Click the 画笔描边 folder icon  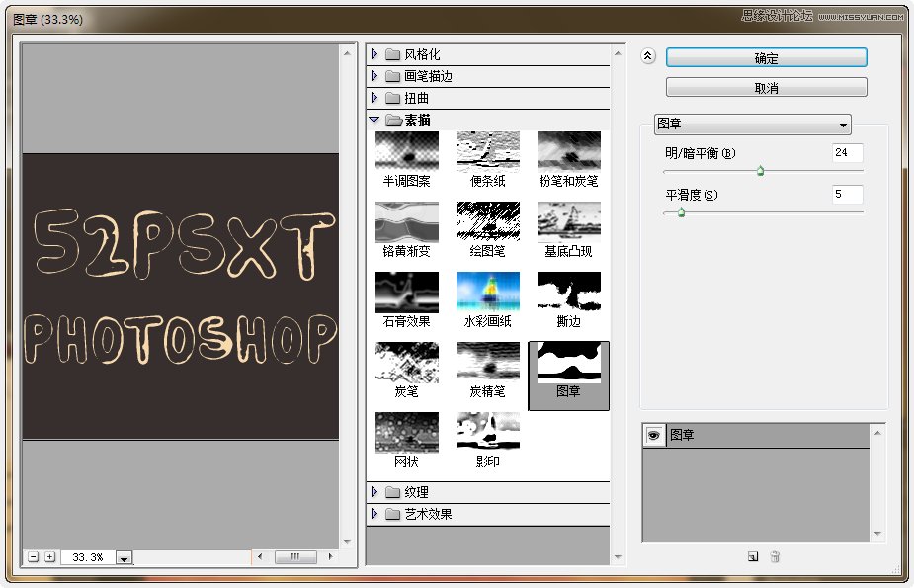click(393, 76)
